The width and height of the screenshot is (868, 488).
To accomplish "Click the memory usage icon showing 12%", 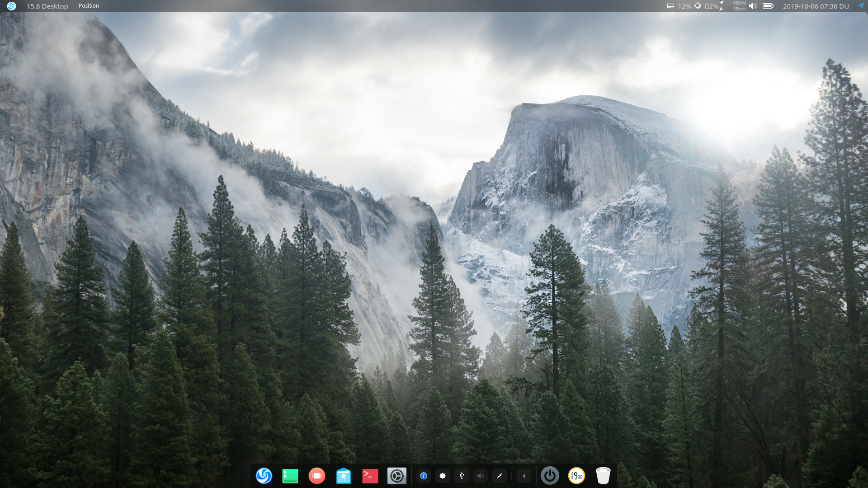I will 671,6.
